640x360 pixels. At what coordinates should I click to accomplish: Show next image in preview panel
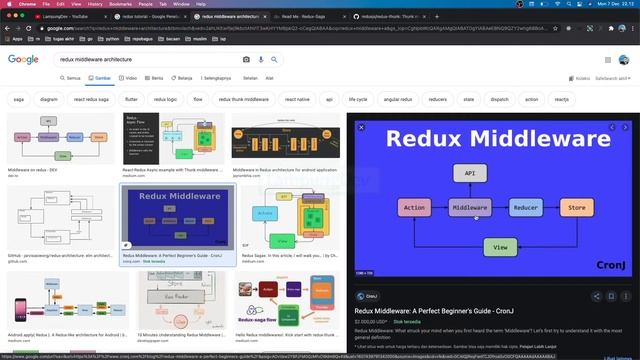click(625, 127)
